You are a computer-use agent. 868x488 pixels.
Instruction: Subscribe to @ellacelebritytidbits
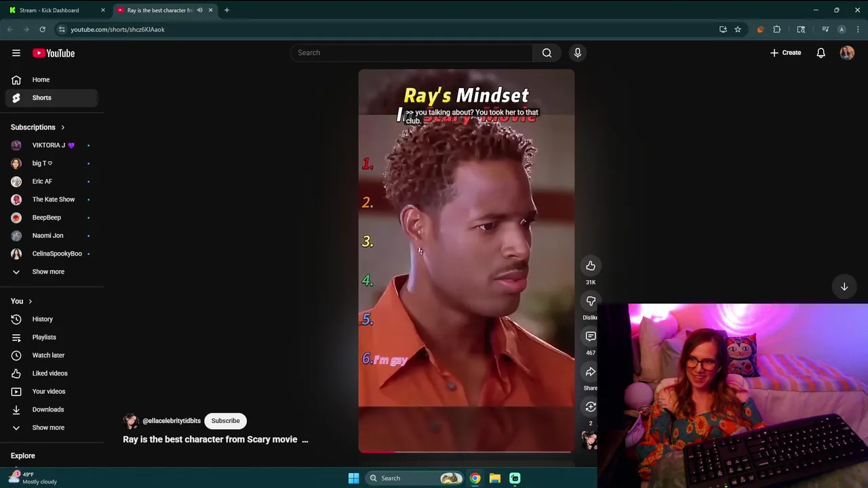pos(225,421)
